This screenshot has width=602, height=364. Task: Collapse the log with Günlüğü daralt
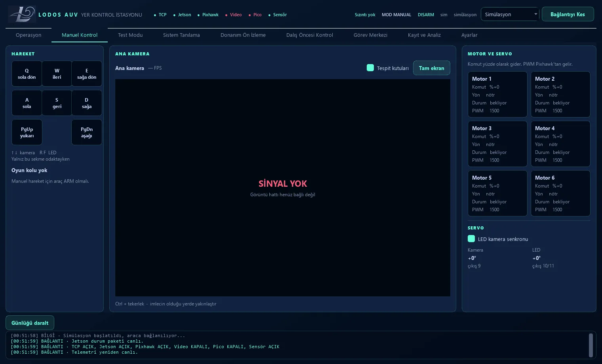pyautogui.click(x=30, y=323)
